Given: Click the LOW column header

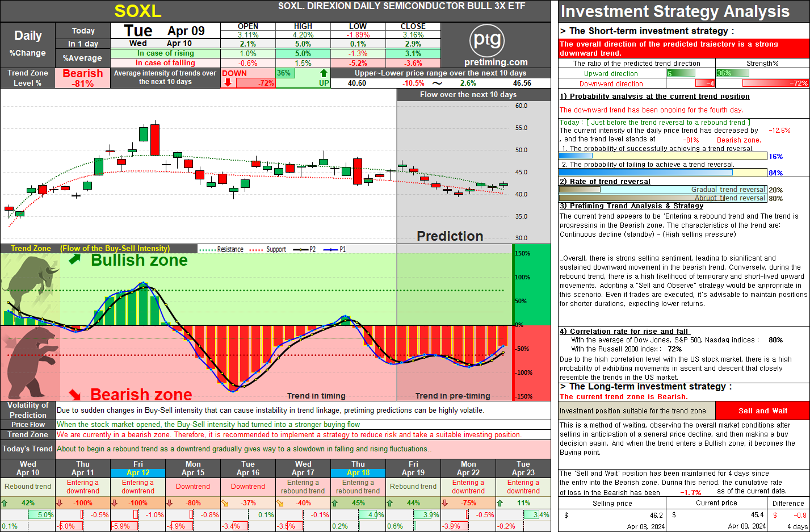Looking at the screenshot, I should click(x=358, y=26).
